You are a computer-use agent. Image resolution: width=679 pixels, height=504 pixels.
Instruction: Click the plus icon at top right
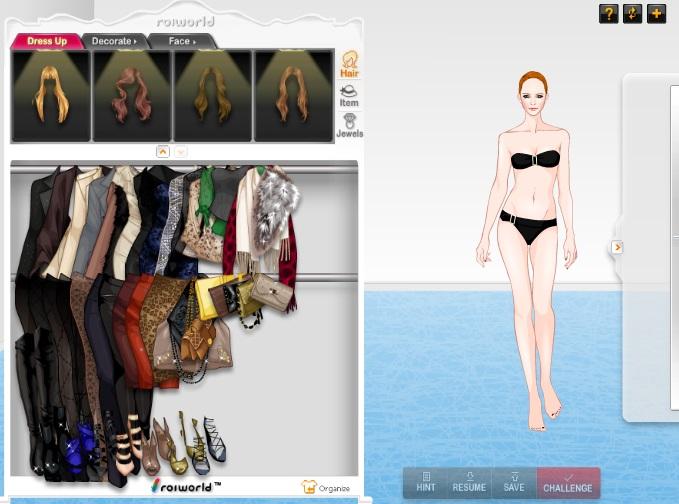(x=656, y=13)
